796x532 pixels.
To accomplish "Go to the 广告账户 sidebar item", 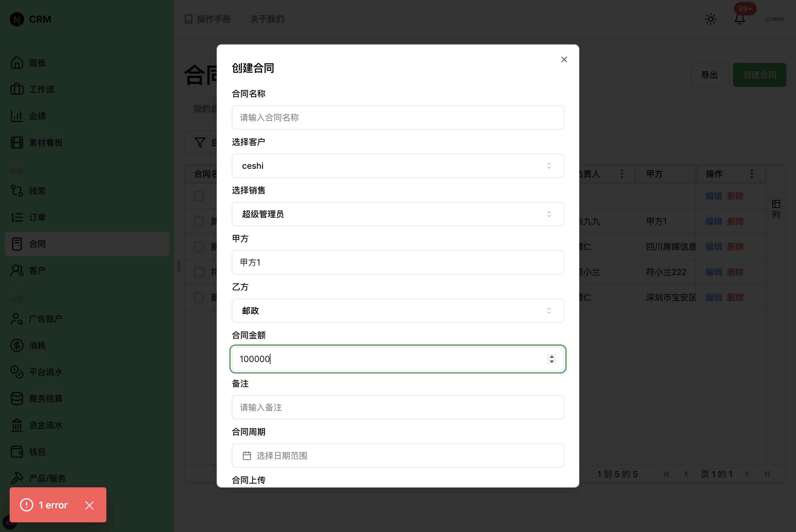I will tap(46, 319).
